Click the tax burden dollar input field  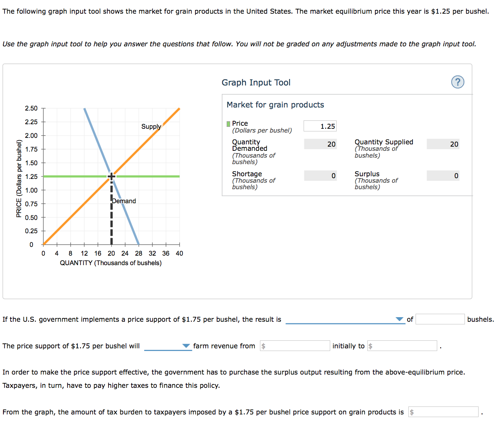443,412
